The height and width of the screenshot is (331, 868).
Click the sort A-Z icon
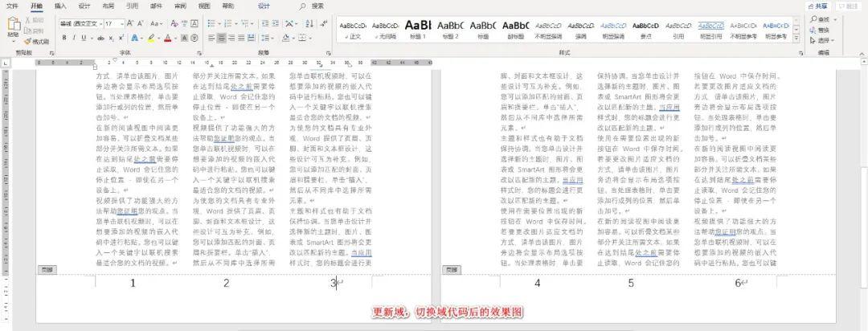[x=309, y=24]
